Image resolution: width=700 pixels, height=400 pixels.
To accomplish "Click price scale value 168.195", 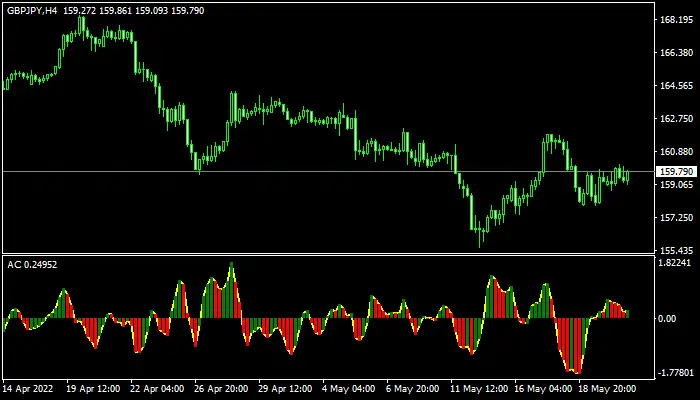I will point(676,20).
